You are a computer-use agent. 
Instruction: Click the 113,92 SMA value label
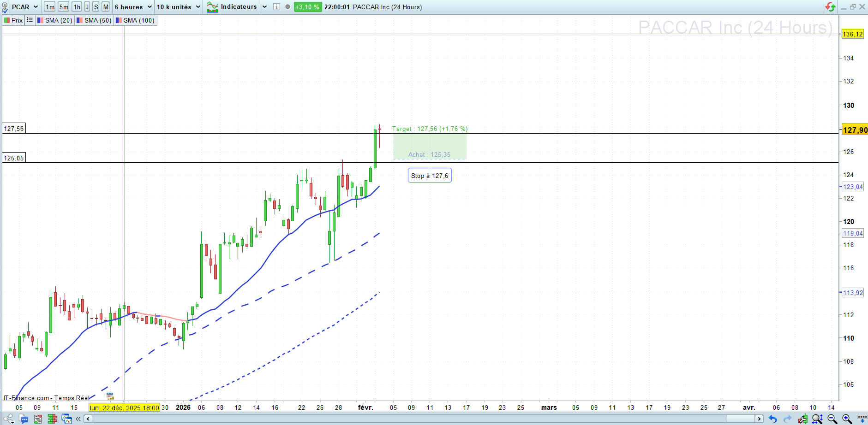[852, 293]
